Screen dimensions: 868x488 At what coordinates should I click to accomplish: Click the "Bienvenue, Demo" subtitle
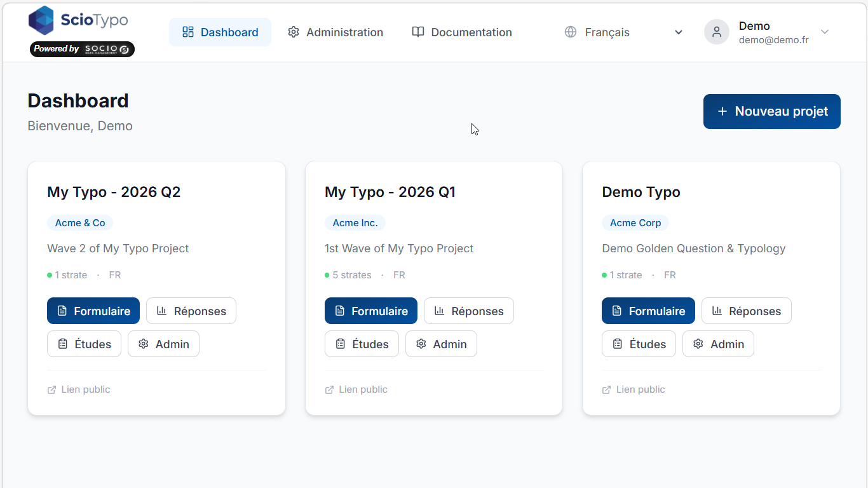click(x=80, y=126)
